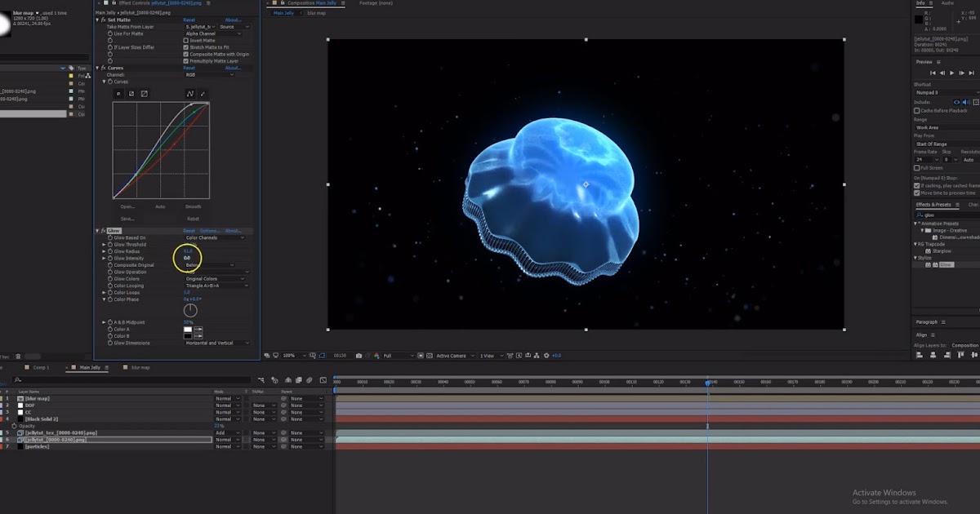Click the Glow Radius stopwatch icon

[110, 251]
